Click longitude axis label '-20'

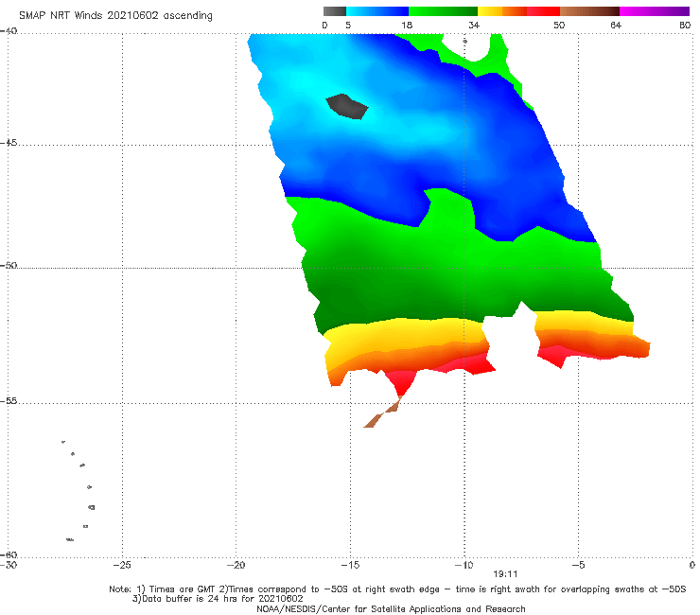[x=236, y=566]
